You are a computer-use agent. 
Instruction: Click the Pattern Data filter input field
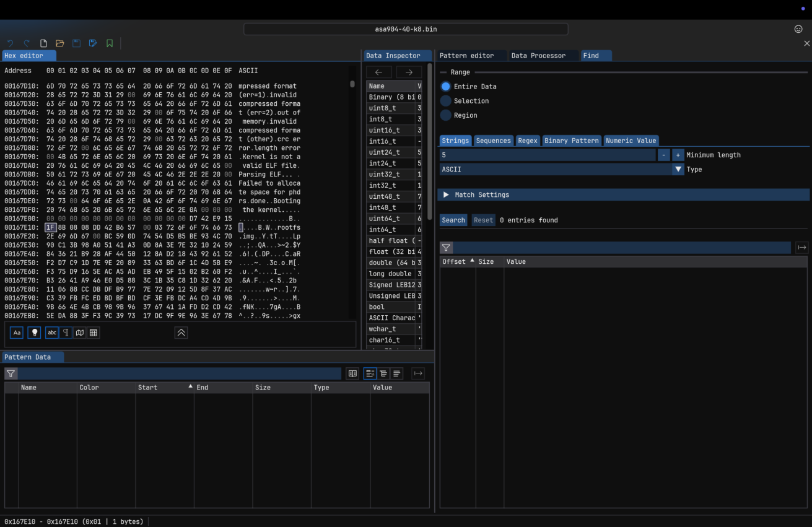coord(180,373)
